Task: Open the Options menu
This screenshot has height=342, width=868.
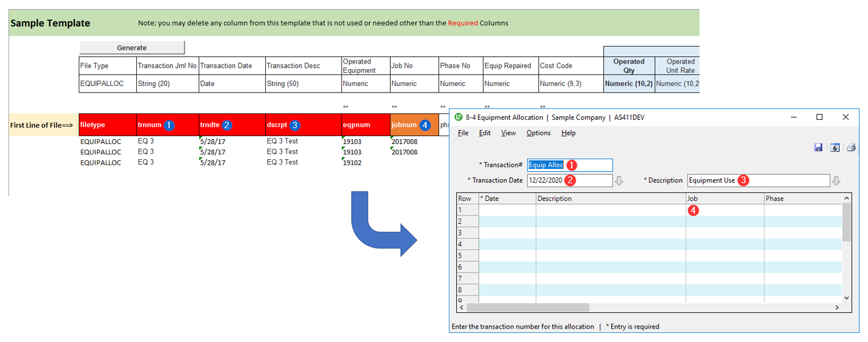Action: [538, 133]
